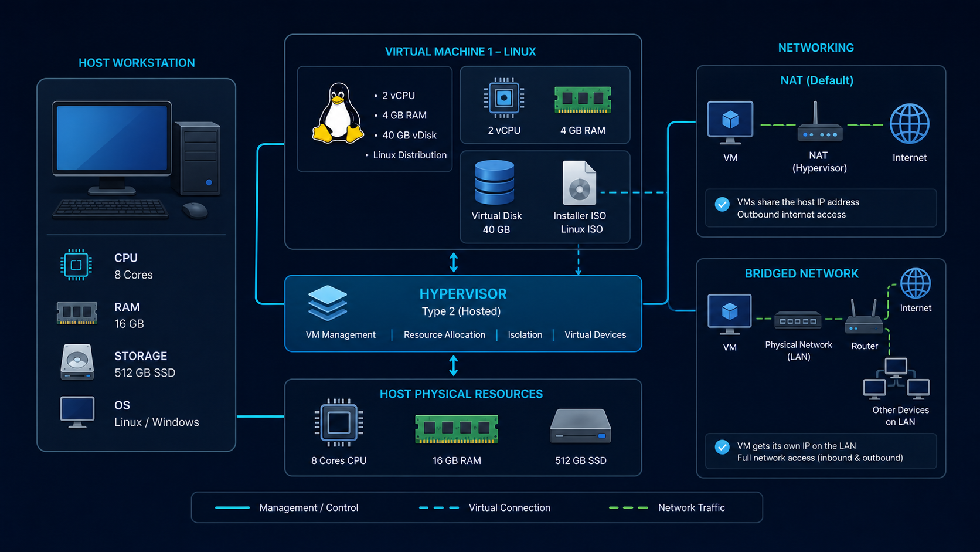Click the RAM module icon beside 16 GB

77,313
